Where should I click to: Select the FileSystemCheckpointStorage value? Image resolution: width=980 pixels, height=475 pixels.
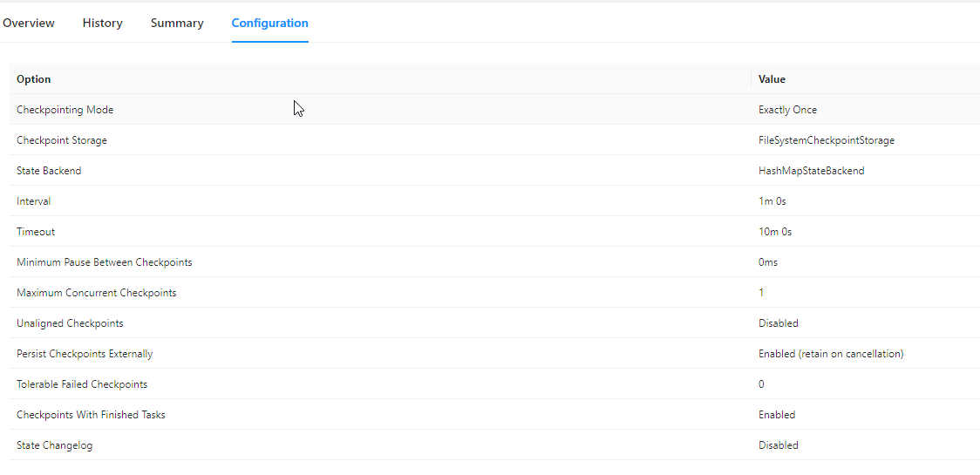pyautogui.click(x=826, y=140)
